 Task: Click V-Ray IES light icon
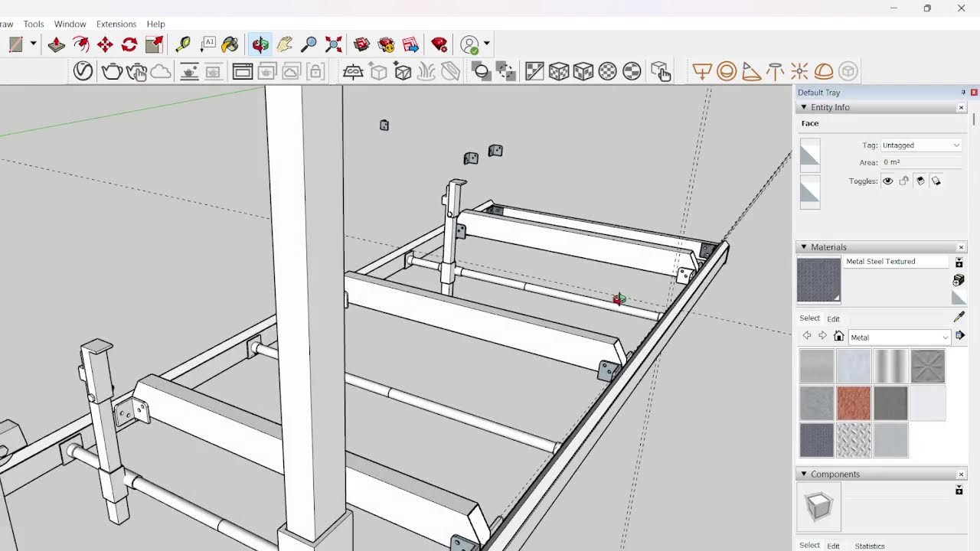tap(776, 72)
